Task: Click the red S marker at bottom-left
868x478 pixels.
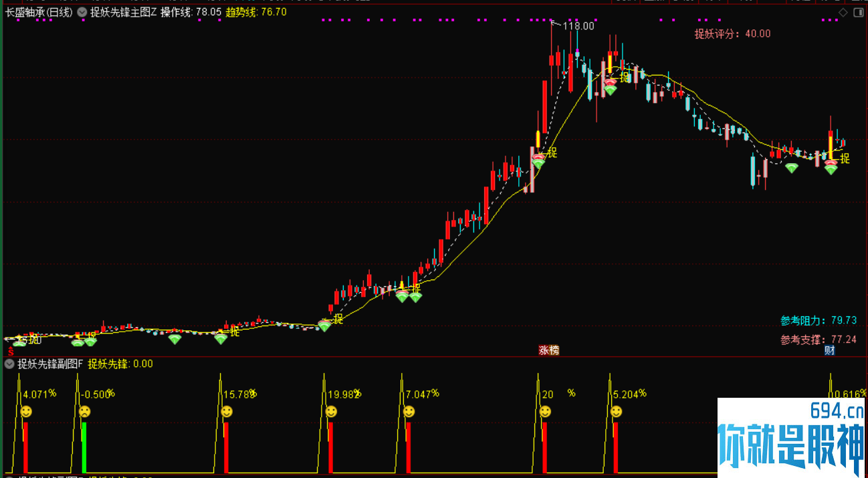Action: [11, 351]
